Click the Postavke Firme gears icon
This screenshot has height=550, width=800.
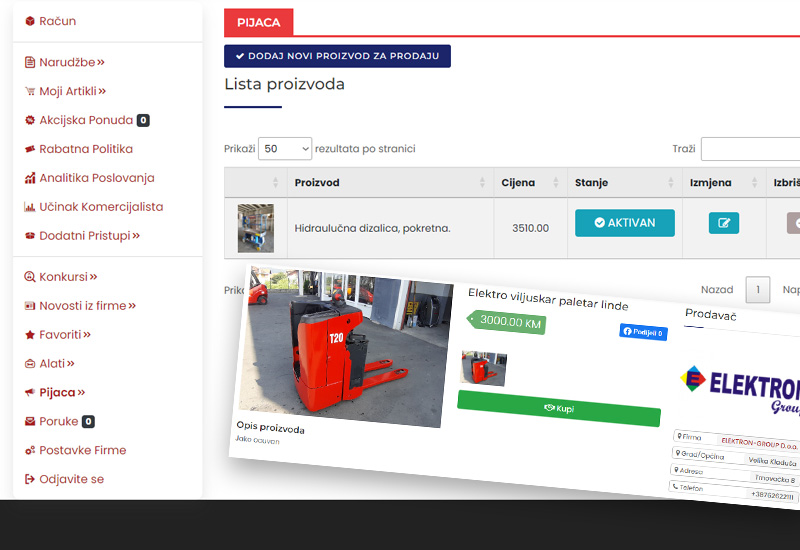click(30, 451)
